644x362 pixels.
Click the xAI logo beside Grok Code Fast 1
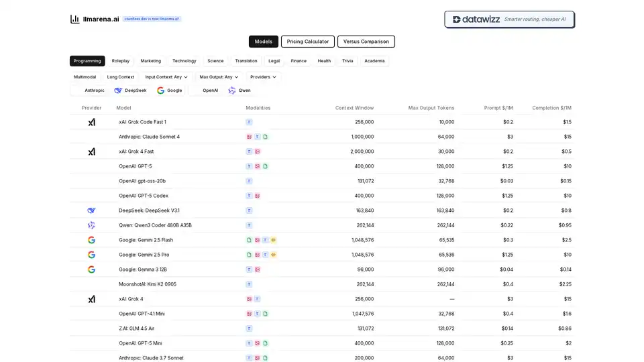[91, 122]
